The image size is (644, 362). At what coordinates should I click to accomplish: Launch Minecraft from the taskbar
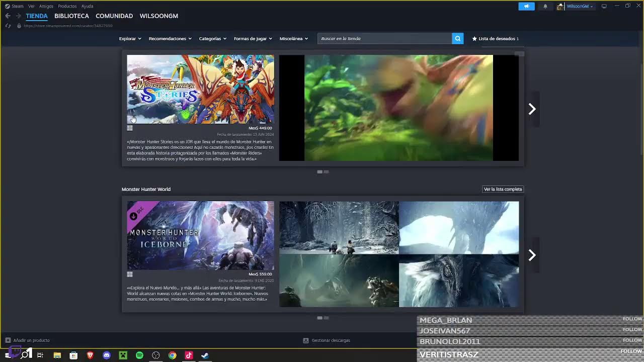123,355
